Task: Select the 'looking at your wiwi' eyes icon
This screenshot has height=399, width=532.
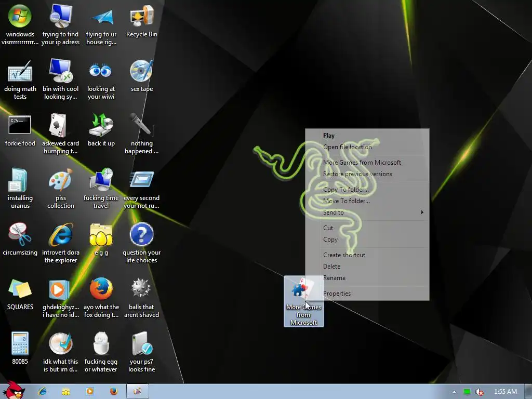Action: coord(101,79)
